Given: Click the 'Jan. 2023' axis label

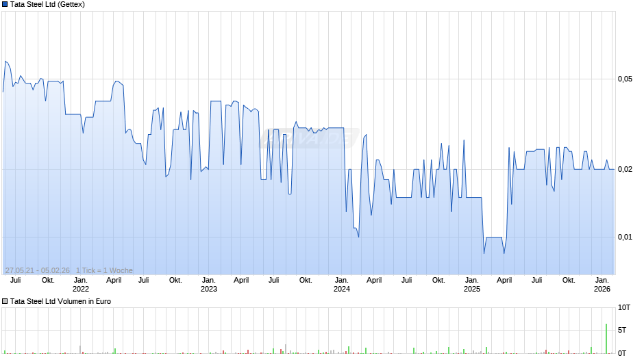Looking at the screenshot, I should click(209, 285).
